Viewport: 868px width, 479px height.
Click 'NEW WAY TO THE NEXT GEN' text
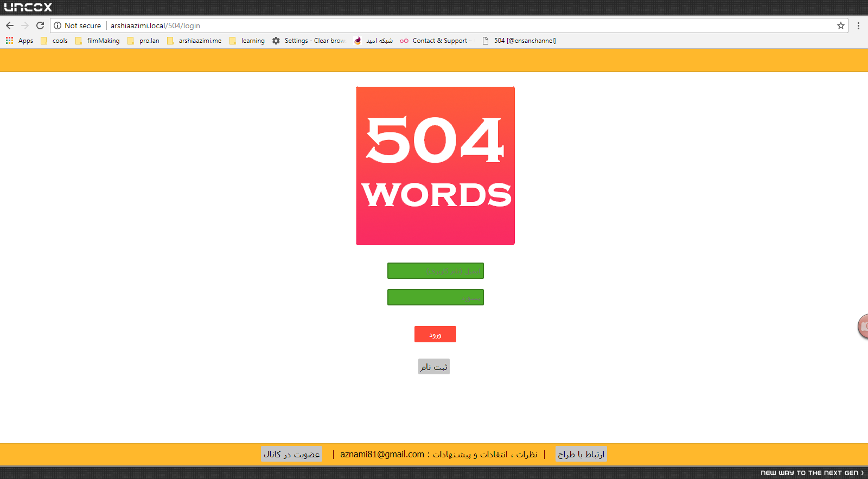[x=812, y=473]
